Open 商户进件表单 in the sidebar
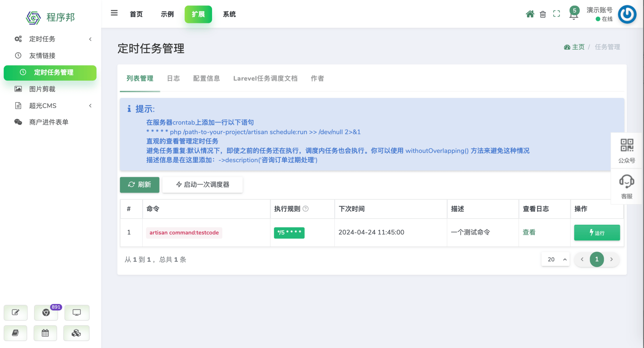The width and height of the screenshot is (644, 348). click(50, 122)
